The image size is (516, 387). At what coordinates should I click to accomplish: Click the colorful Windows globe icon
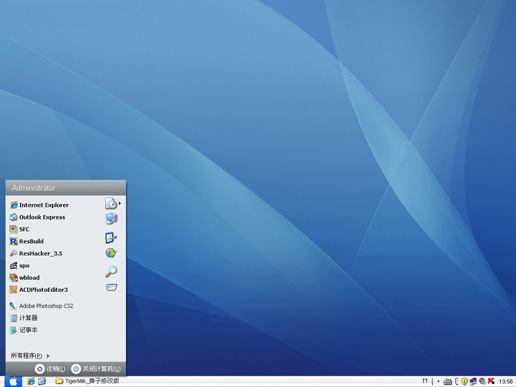[111, 253]
